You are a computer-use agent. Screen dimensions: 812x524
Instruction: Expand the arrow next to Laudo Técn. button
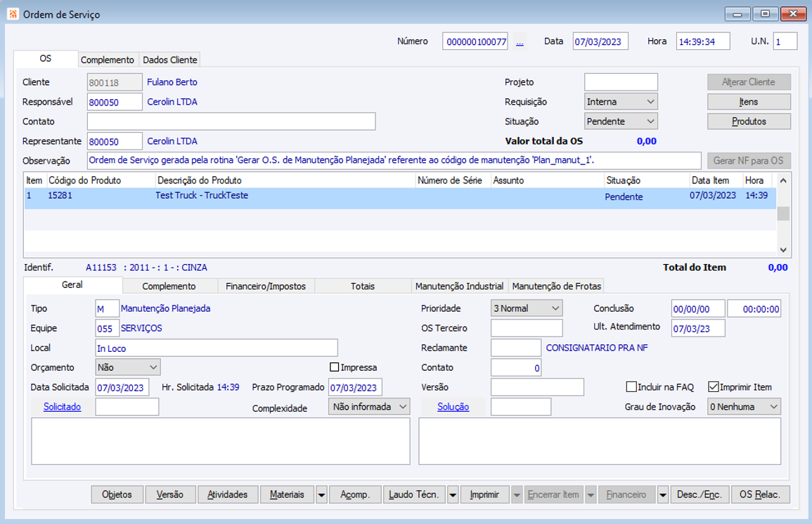click(x=453, y=495)
